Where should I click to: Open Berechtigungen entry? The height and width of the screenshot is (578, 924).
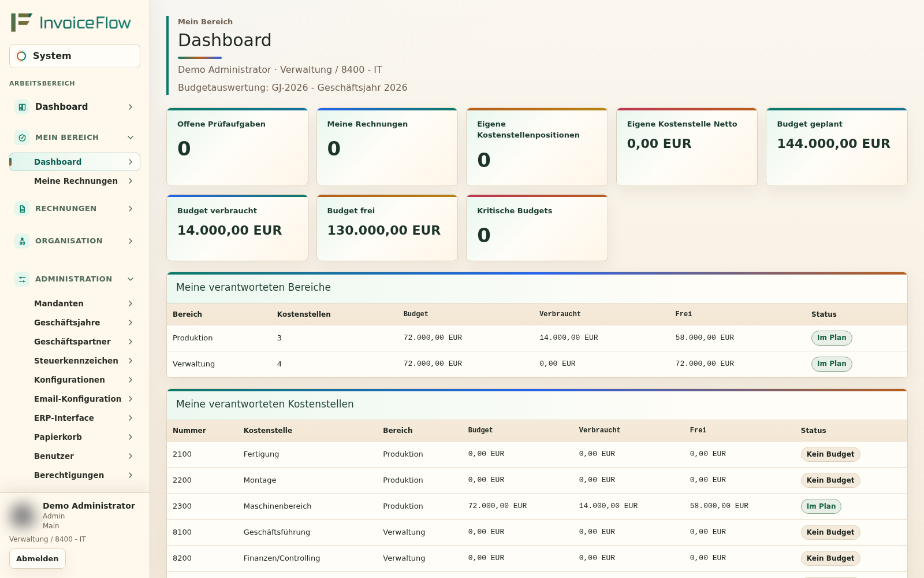74,475
